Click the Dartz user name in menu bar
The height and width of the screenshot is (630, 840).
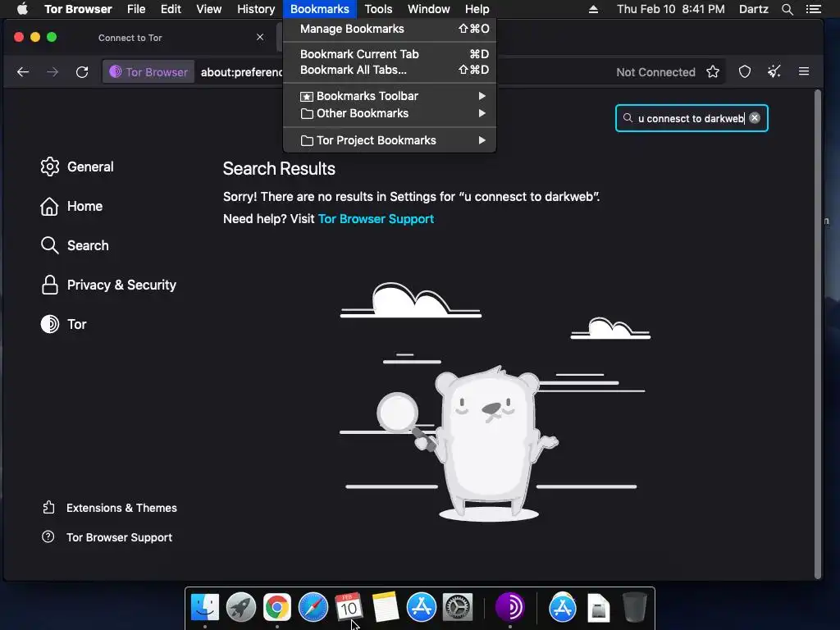point(754,9)
